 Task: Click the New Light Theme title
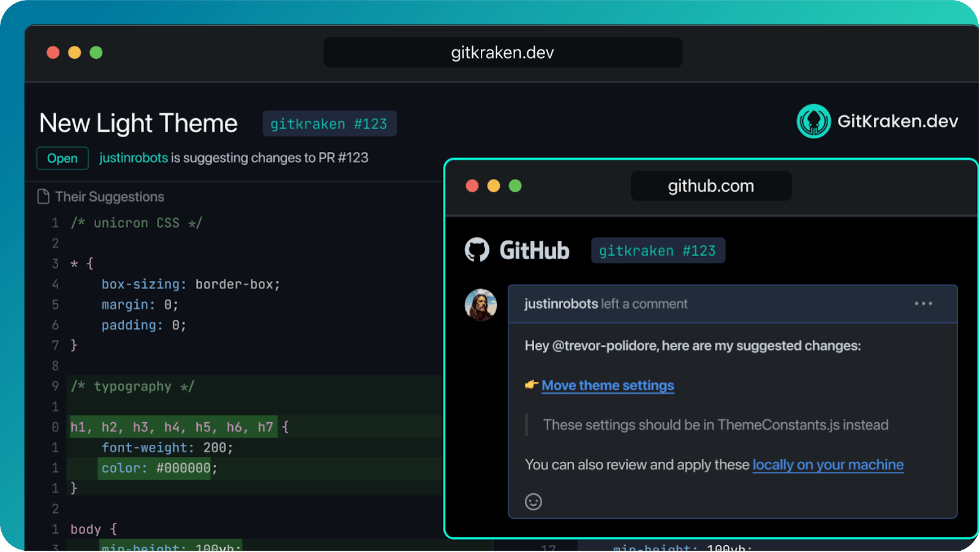pyautogui.click(x=138, y=124)
